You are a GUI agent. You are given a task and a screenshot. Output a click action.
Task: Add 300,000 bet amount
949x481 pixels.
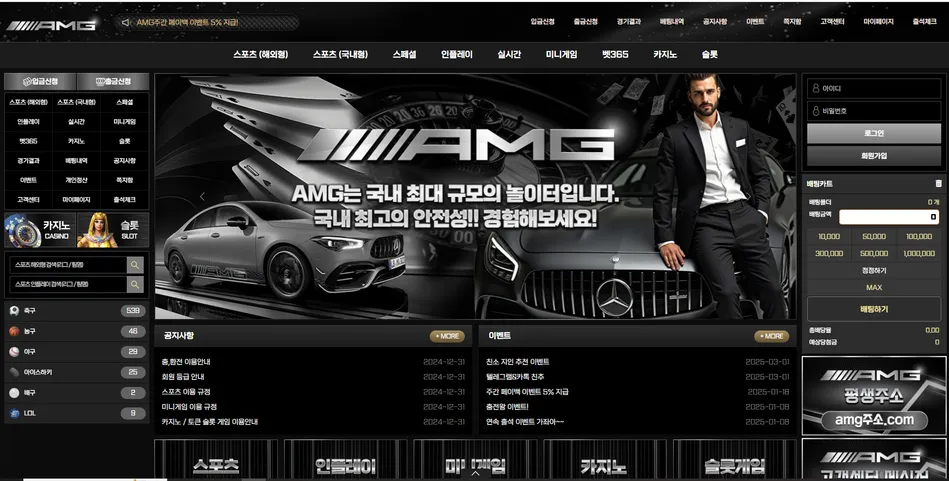click(829, 254)
